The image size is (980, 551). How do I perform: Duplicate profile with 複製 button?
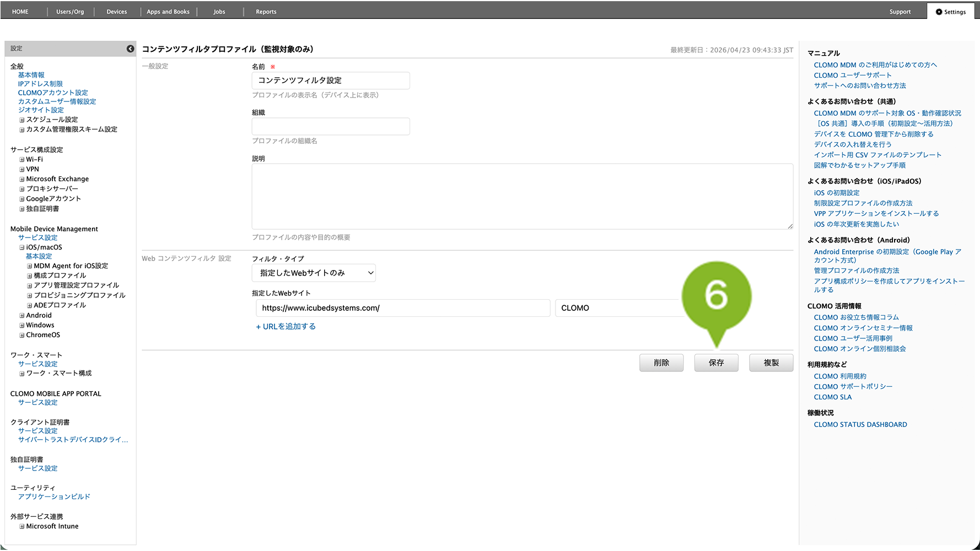[x=771, y=363]
